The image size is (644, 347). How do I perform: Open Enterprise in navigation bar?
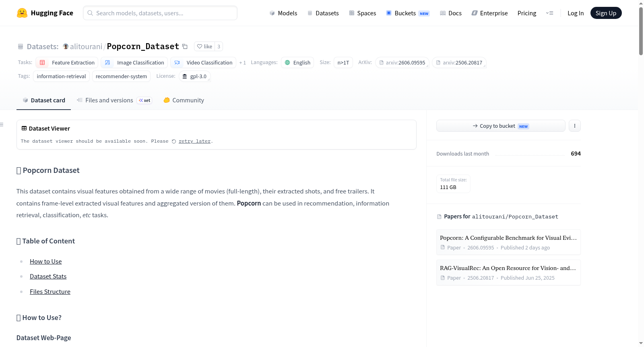coord(489,13)
